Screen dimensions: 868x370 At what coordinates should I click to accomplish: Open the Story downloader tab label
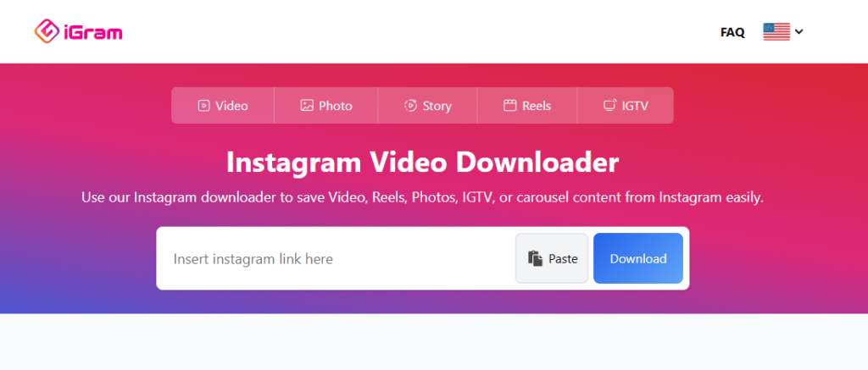(437, 106)
